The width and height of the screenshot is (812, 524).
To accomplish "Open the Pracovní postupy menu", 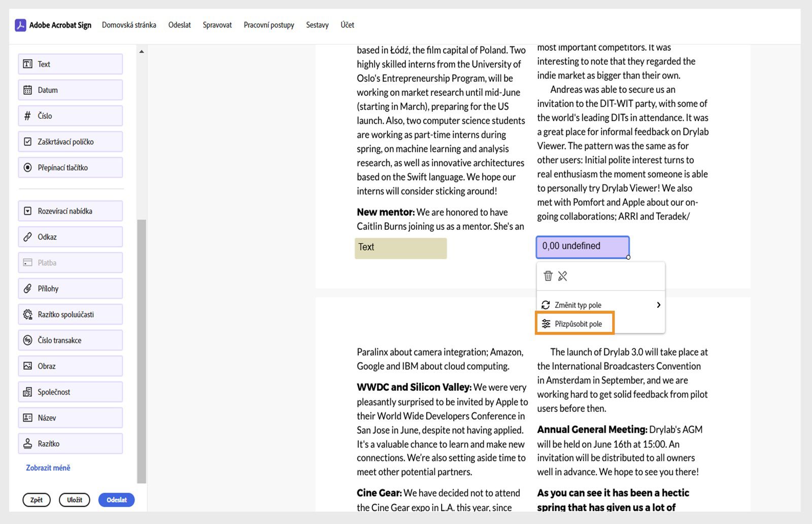I will (x=269, y=25).
